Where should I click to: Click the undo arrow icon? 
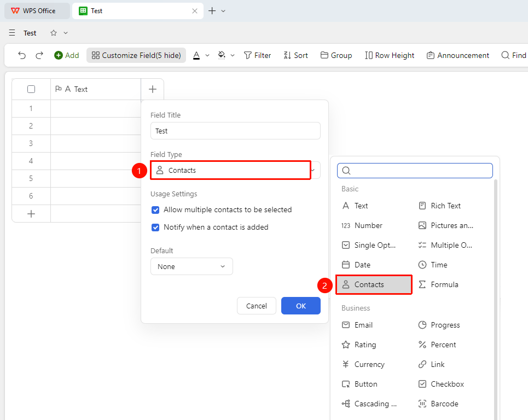pyautogui.click(x=22, y=55)
